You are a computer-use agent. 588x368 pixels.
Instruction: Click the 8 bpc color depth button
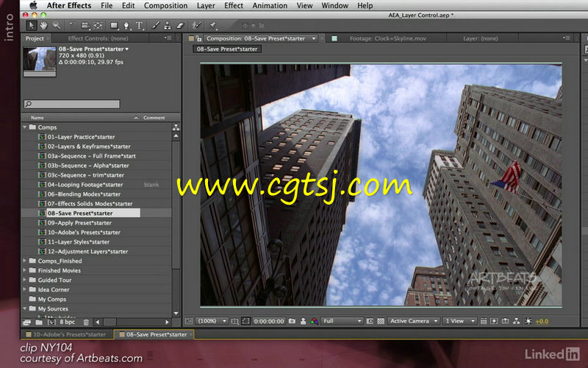pos(68,322)
